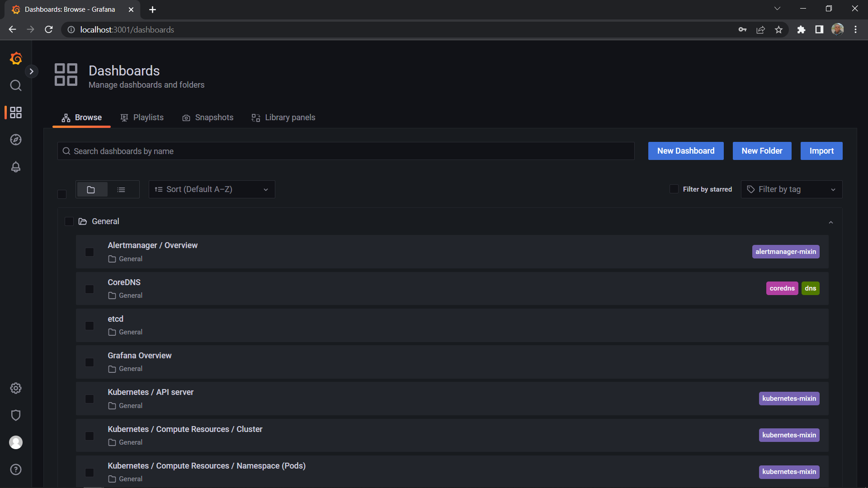Open the Filter by tag dropdown
Image resolution: width=868 pixels, height=488 pixels.
(x=791, y=189)
